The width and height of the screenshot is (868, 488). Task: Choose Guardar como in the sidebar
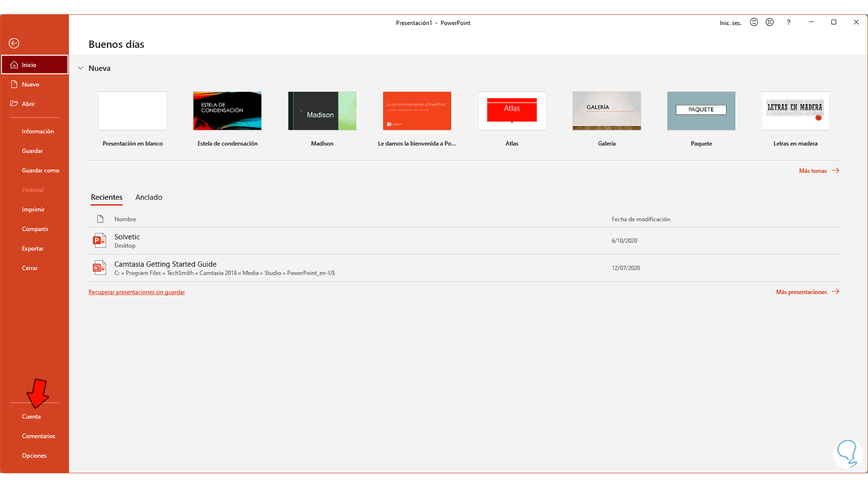click(41, 170)
